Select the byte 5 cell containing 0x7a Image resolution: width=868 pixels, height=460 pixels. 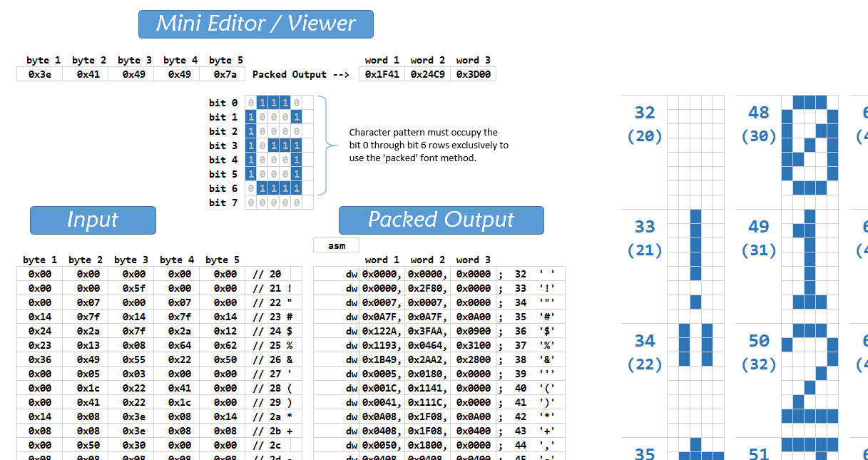coord(222,74)
